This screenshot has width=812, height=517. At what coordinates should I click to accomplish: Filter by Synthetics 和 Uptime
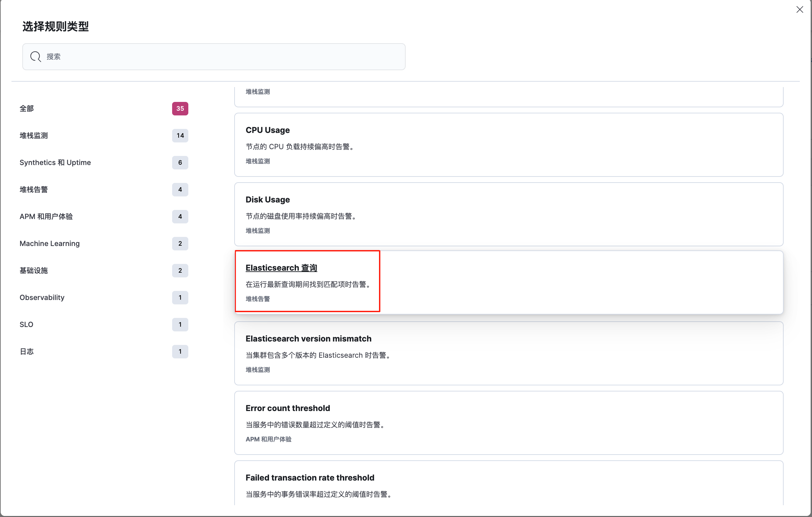click(x=55, y=162)
